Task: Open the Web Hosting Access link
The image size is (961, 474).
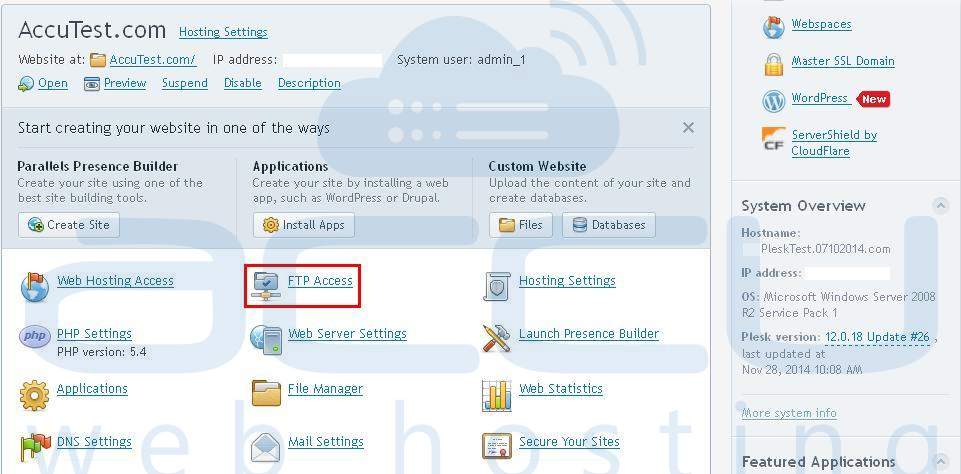Action: [115, 281]
